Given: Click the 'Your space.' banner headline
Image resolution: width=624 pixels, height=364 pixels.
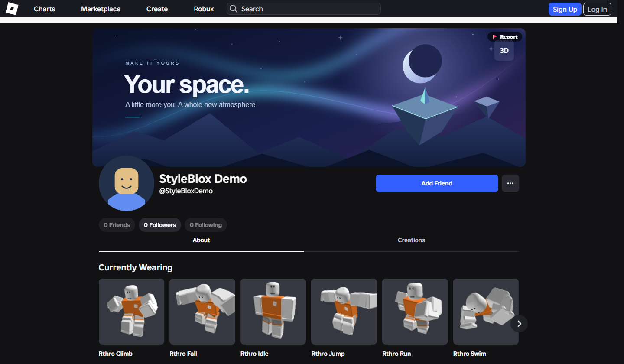Looking at the screenshot, I should (187, 84).
